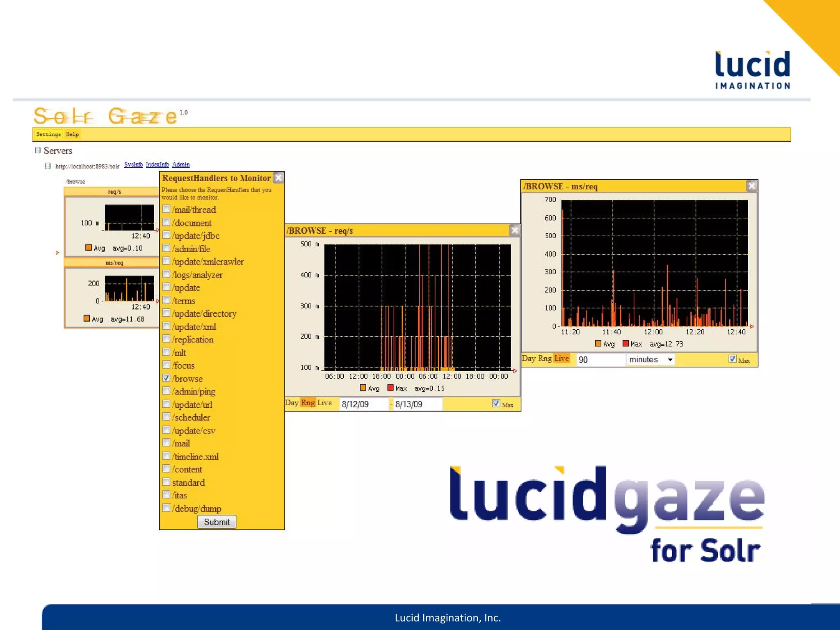This screenshot has width=840, height=630.
Task: Open the Settings menu
Action: pyautogui.click(x=48, y=135)
